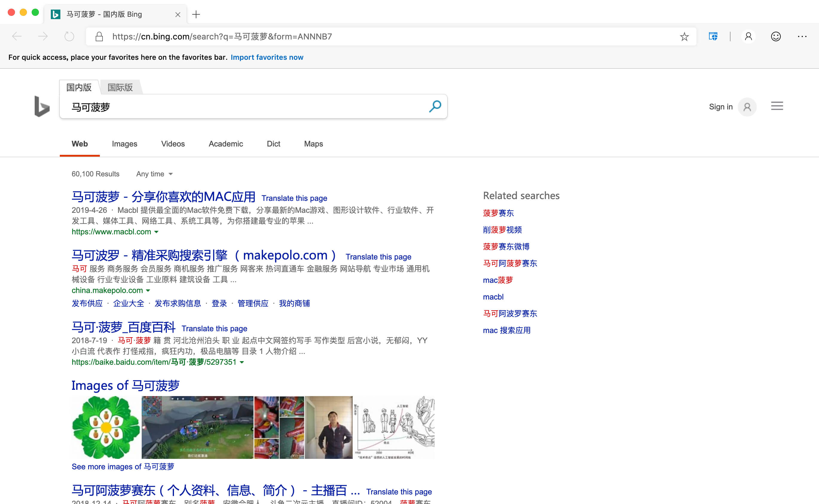The image size is (819, 504).
Task: Select the Web results tab
Action: pyautogui.click(x=80, y=144)
